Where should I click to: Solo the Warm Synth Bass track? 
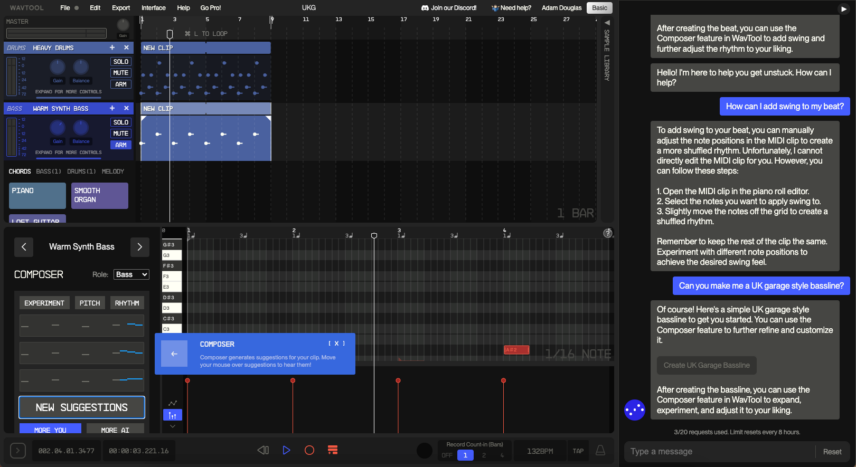pos(121,122)
